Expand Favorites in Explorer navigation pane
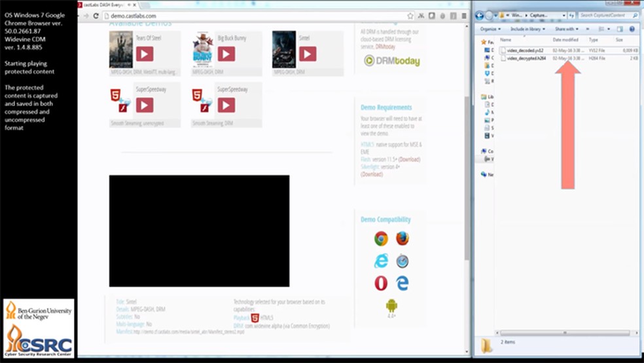The height and width of the screenshot is (363, 644). tap(488, 42)
